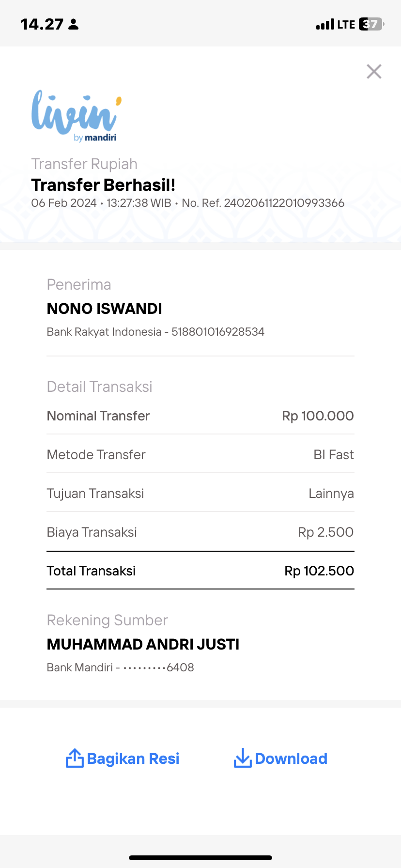This screenshot has width=401, height=868.
Task: Tap the BI Fast transfer method value
Action: [334, 454]
